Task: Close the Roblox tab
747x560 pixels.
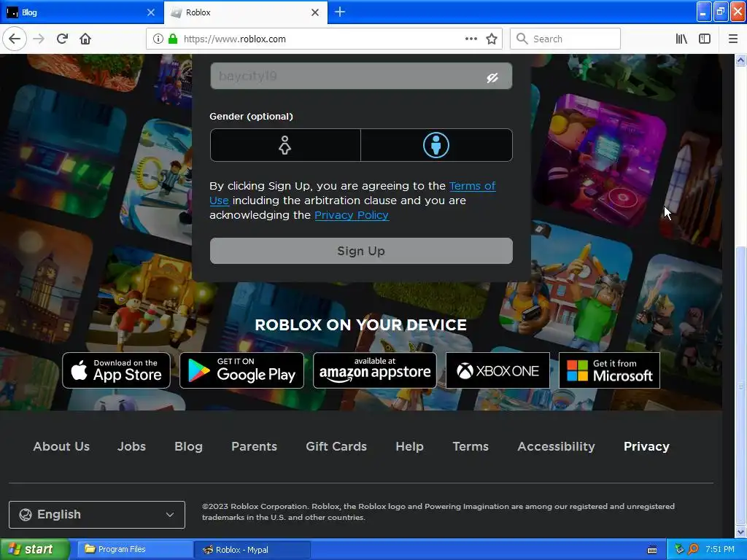Action: click(x=315, y=12)
